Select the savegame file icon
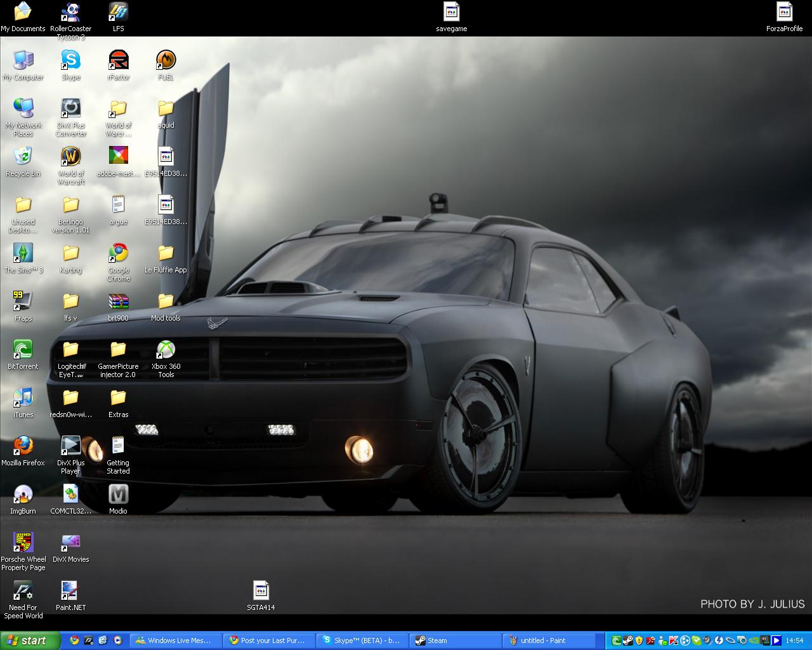 (x=451, y=17)
